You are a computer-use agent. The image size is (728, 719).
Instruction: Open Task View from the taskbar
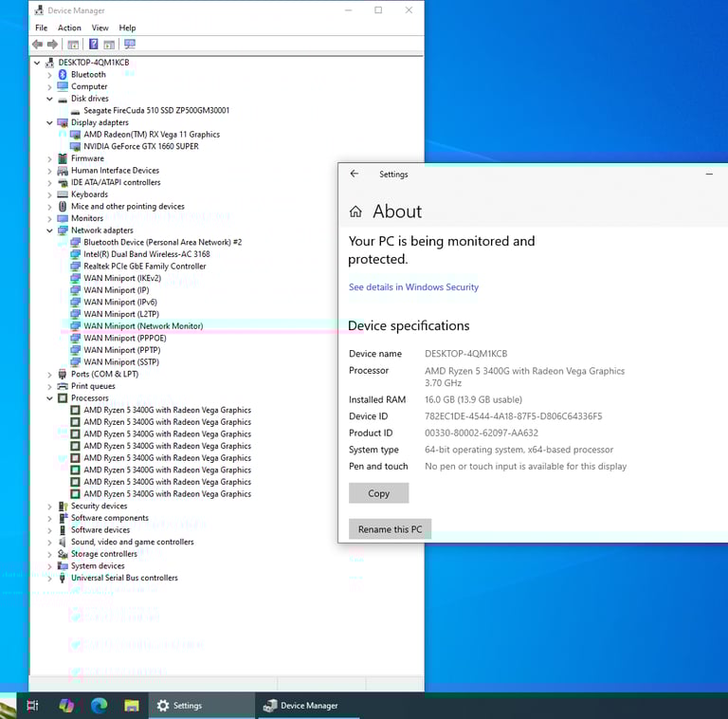[x=32, y=706]
